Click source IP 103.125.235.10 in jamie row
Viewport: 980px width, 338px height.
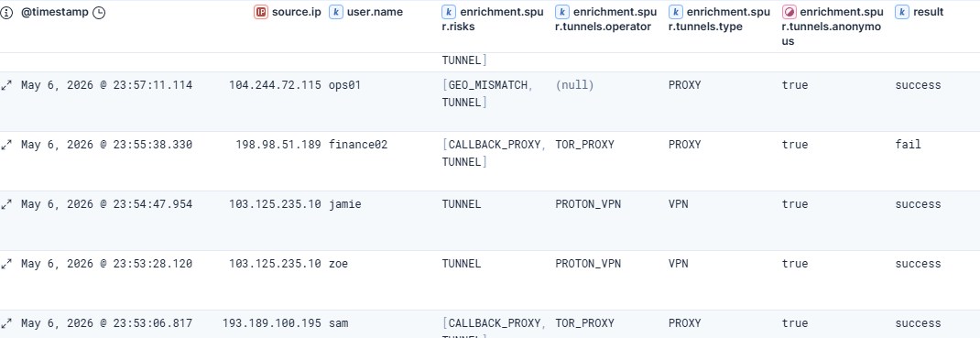tap(275, 204)
